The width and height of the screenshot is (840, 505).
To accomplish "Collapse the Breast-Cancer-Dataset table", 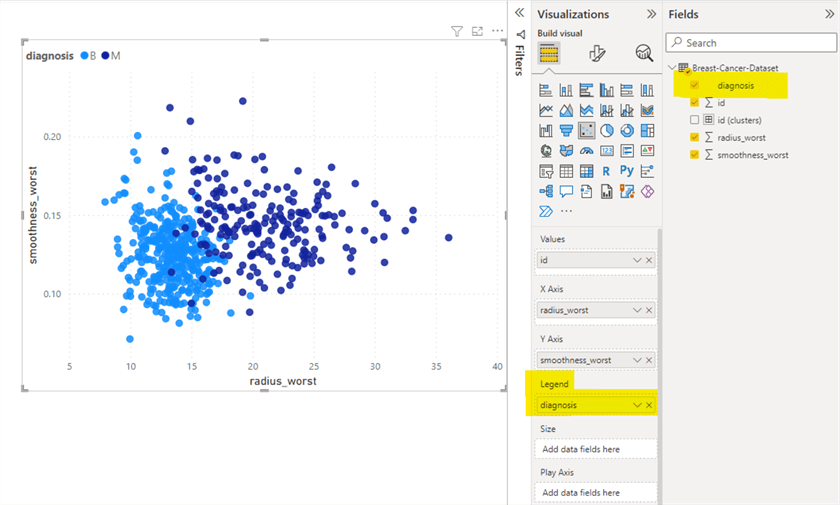I will [672, 67].
